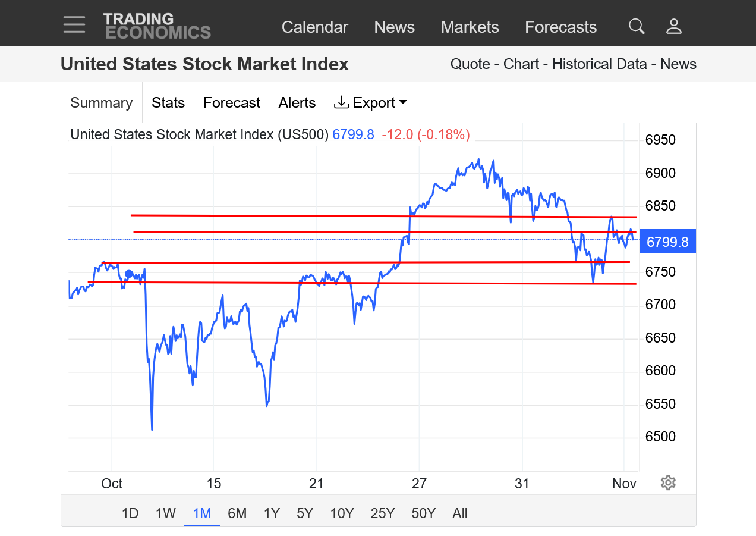Click the blue 6799.8 price label
Viewport: 756px width, 536px height.
click(x=667, y=242)
